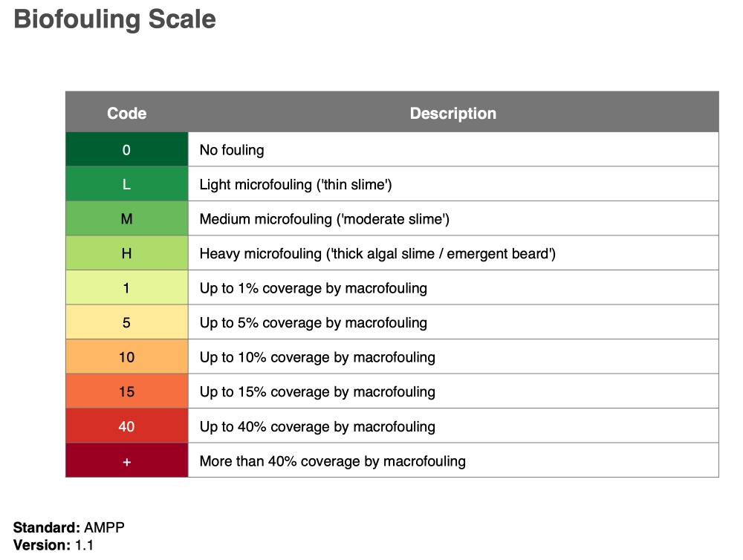Click the 'Biofouling Scale' page title
The image size is (743, 560).
(115, 19)
